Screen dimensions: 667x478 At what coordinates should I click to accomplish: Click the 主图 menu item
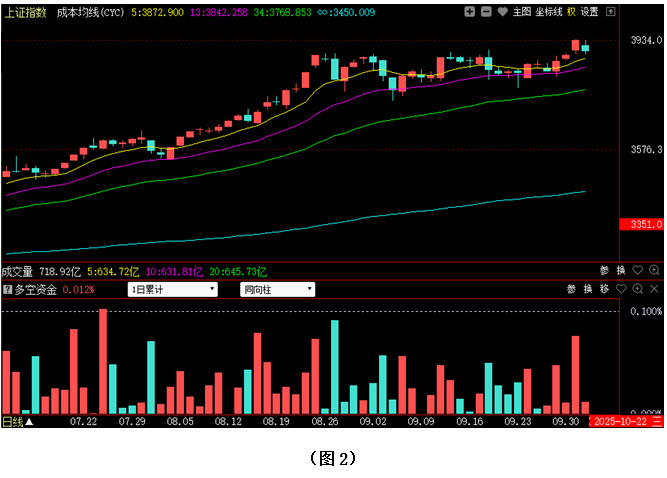point(522,12)
